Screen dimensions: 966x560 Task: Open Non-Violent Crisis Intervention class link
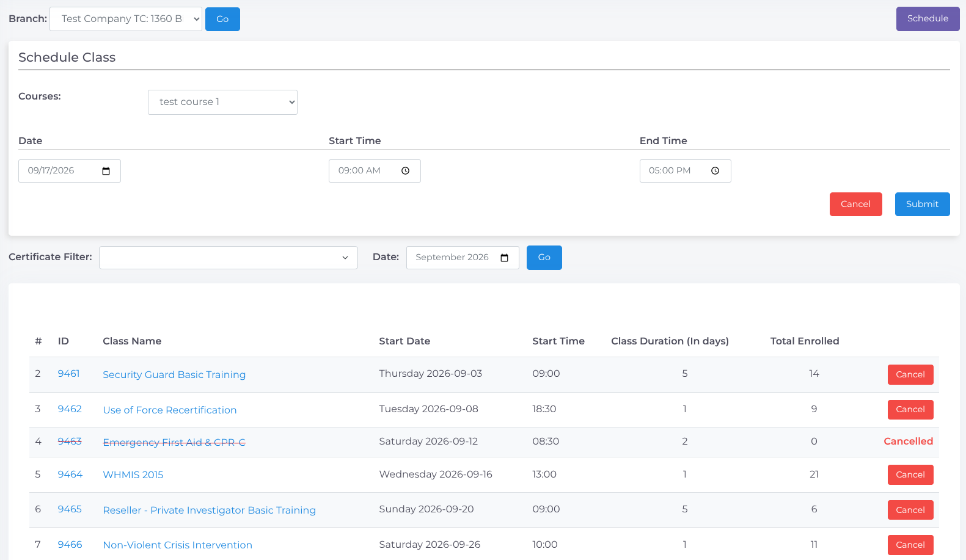pyautogui.click(x=178, y=545)
